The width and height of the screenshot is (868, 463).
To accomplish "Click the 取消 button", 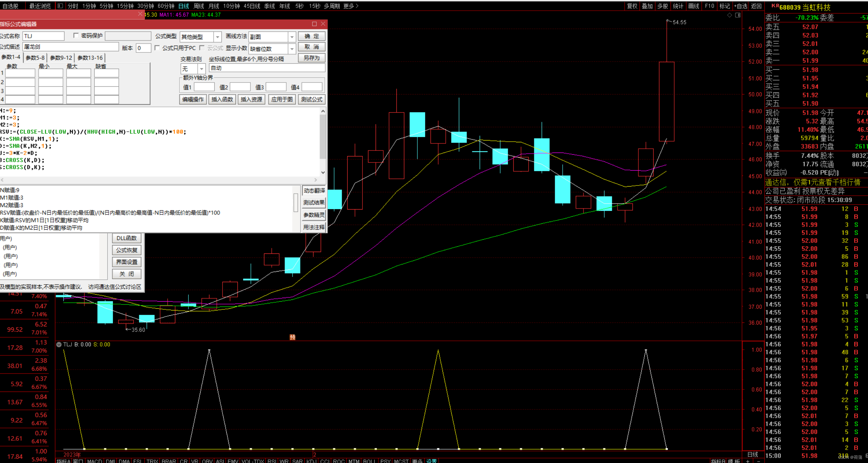I will pos(312,47).
